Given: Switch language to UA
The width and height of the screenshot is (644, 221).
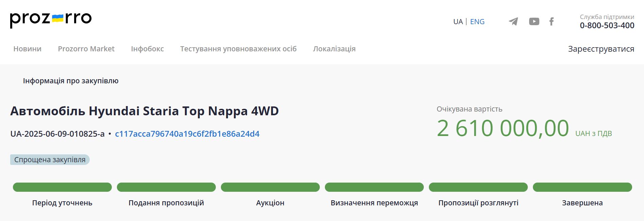Looking at the screenshot, I should (458, 22).
